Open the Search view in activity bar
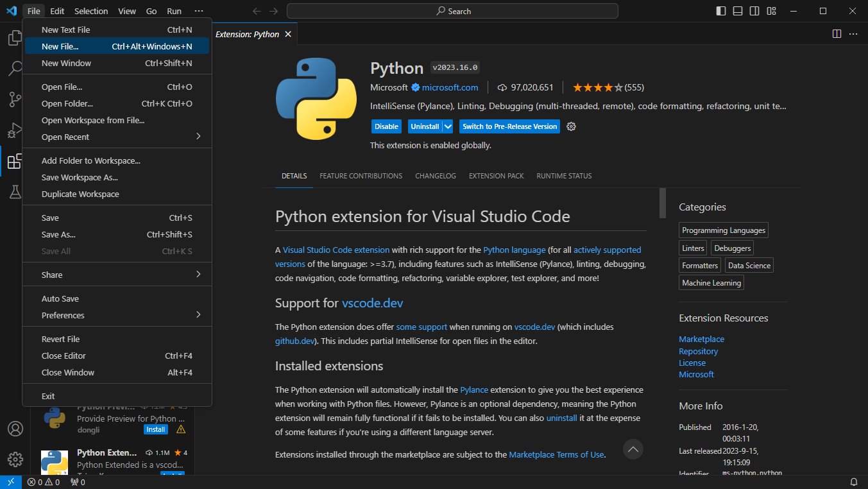The height and width of the screenshot is (489, 868). (15, 68)
